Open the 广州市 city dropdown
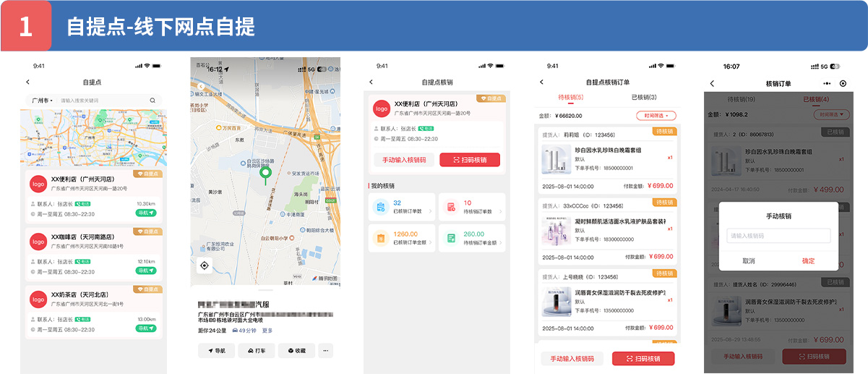868x374 pixels. point(41,101)
